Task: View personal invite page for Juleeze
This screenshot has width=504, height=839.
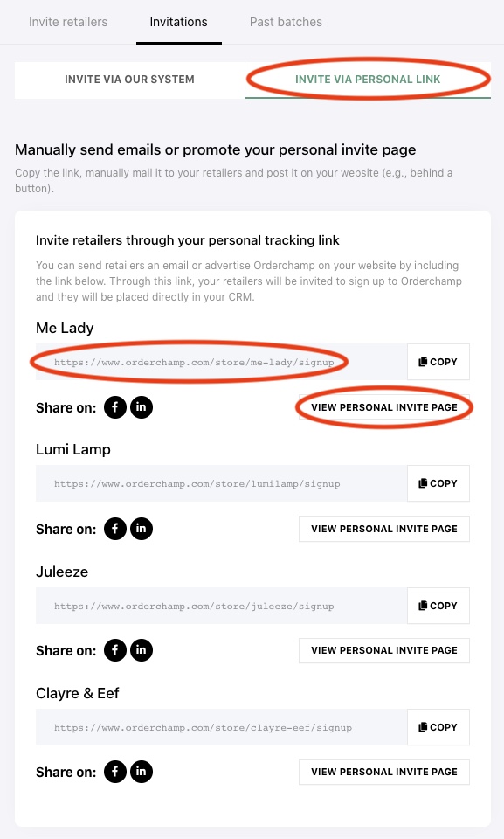Action: tap(384, 650)
